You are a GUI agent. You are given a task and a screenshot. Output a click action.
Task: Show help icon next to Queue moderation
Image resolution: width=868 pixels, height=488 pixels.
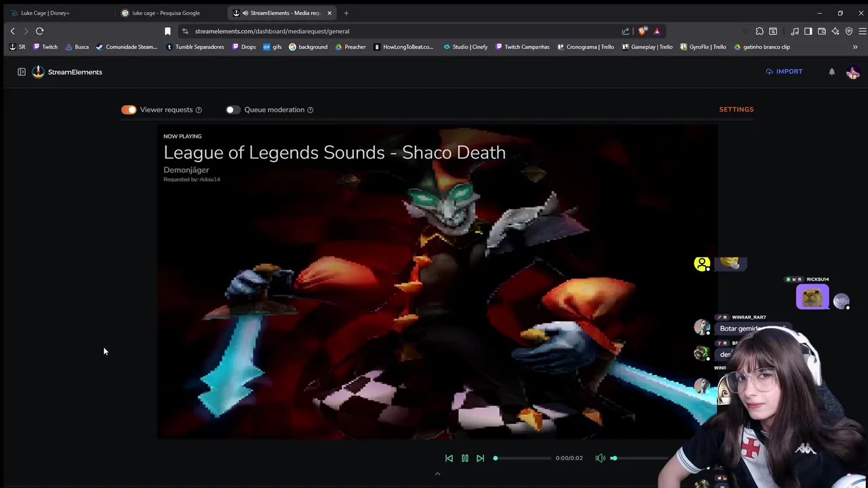click(310, 110)
